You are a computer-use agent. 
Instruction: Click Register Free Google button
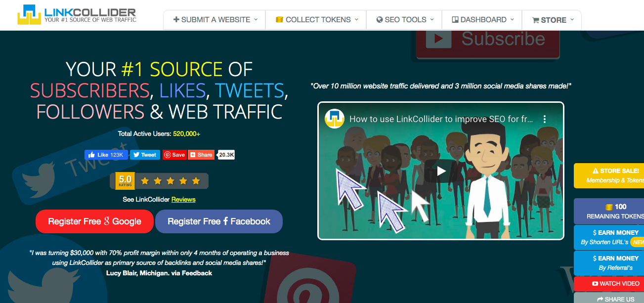tap(95, 221)
